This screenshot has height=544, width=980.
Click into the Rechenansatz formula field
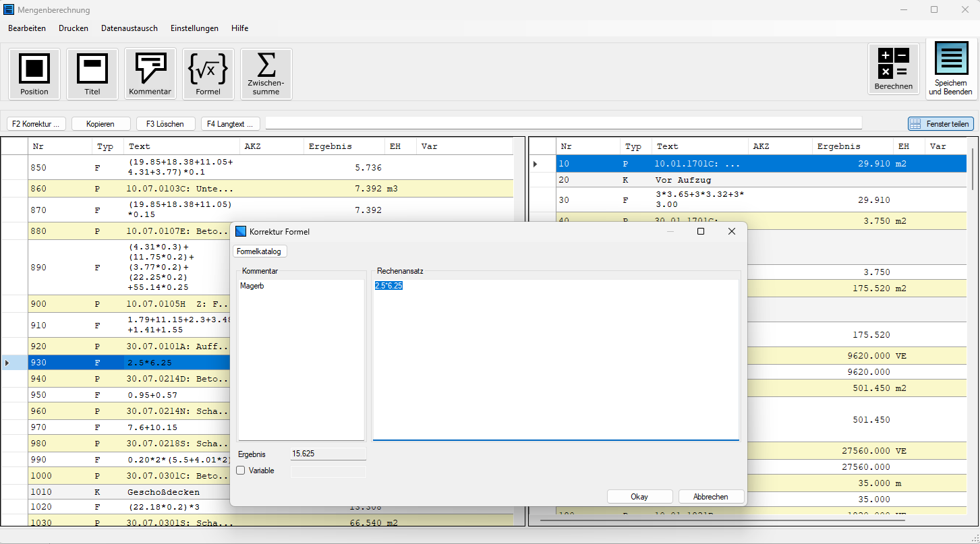coord(556,360)
